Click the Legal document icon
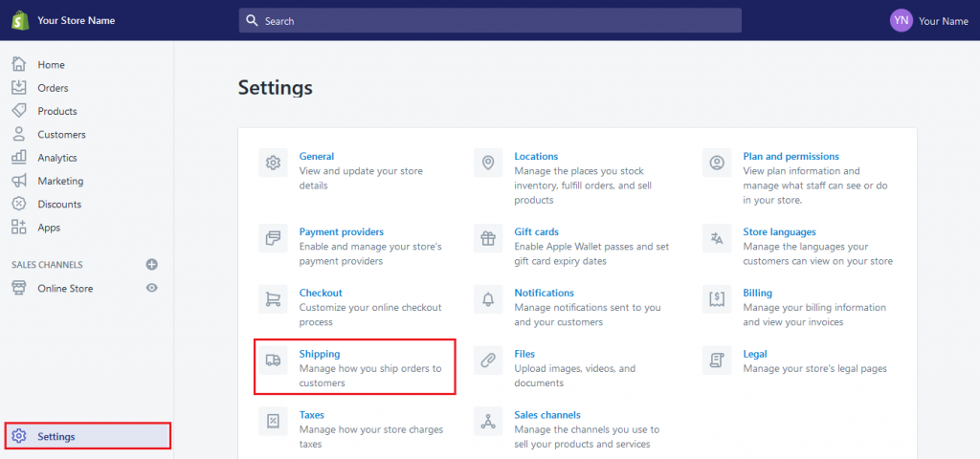This screenshot has height=459, width=980. coord(717,361)
